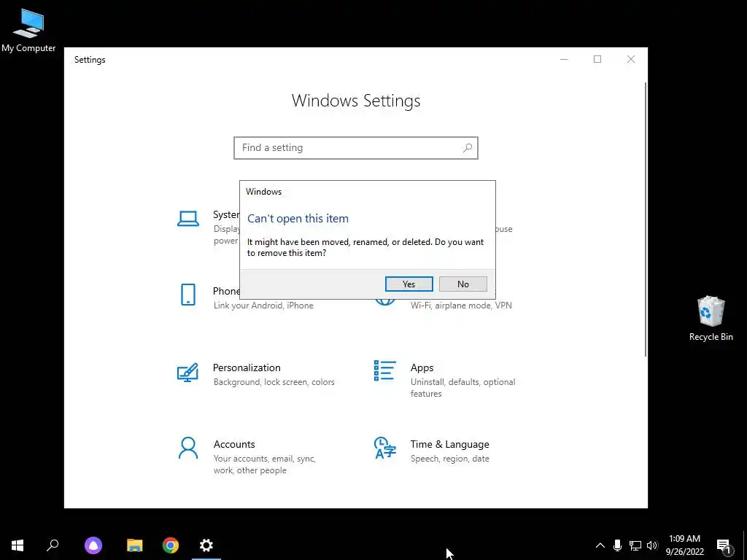The image size is (747, 560).
Task: Maximize the Settings window
Action: point(597,60)
